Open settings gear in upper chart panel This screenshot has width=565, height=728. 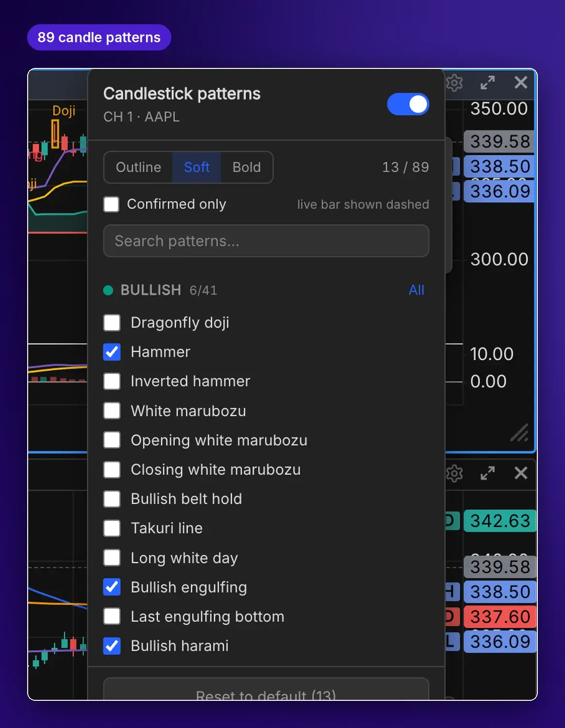(x=455, y=83)
